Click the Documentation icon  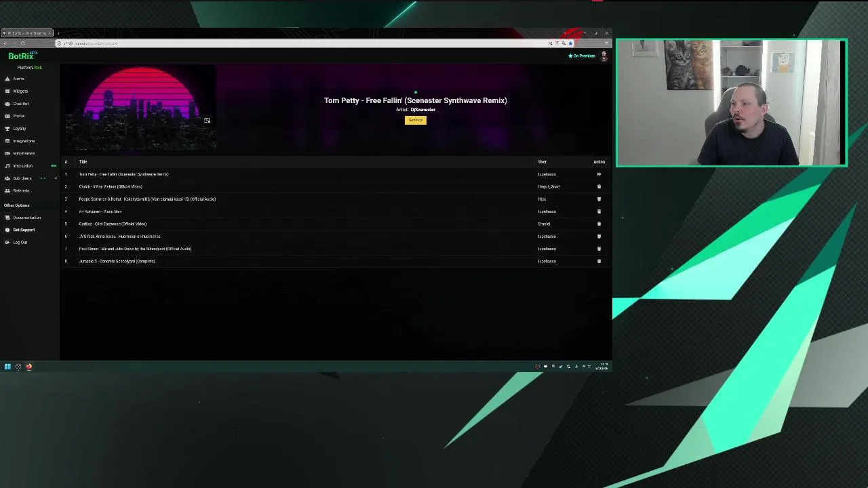pyautogui.click(x=7, y=218)
